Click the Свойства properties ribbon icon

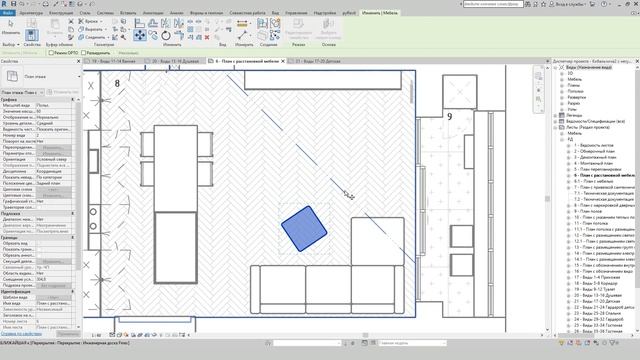pos(32,35)
